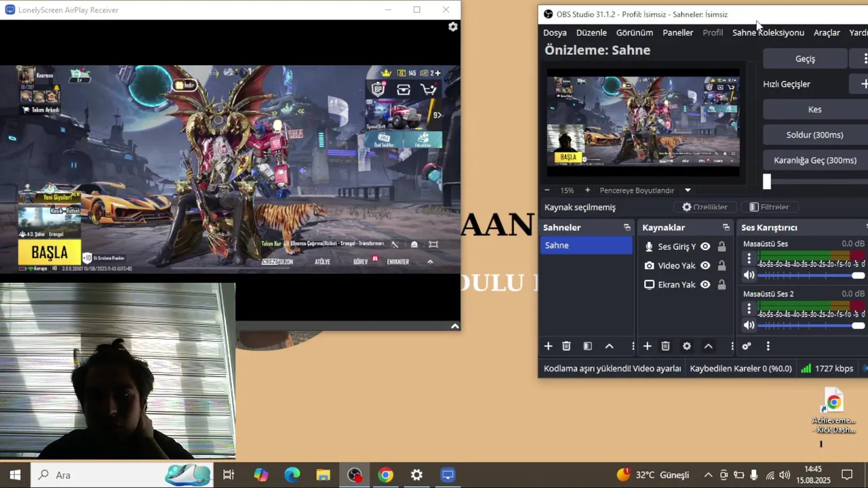
Task: Click the Özellikler properties button
Action: pyautogui.click(x=705, y=207)
